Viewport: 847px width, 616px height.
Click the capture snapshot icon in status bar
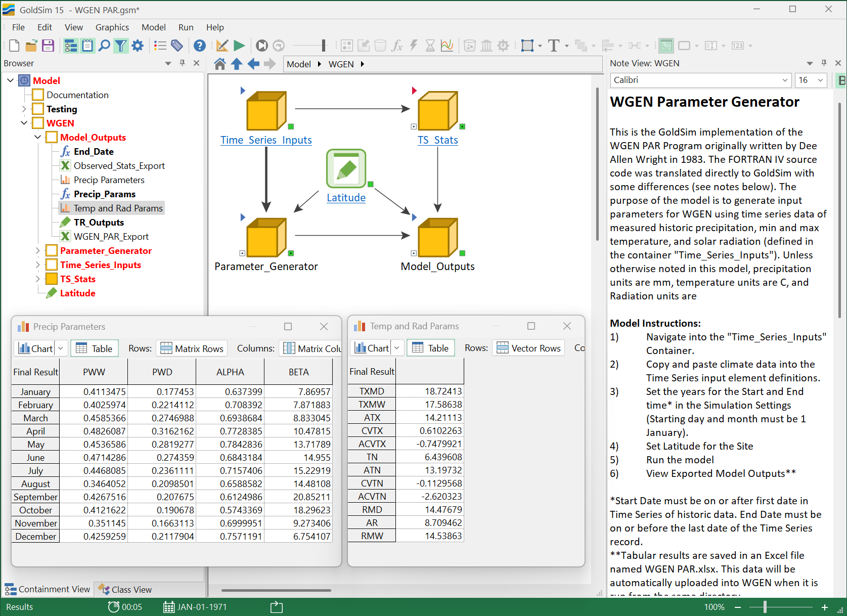(277, 606)
